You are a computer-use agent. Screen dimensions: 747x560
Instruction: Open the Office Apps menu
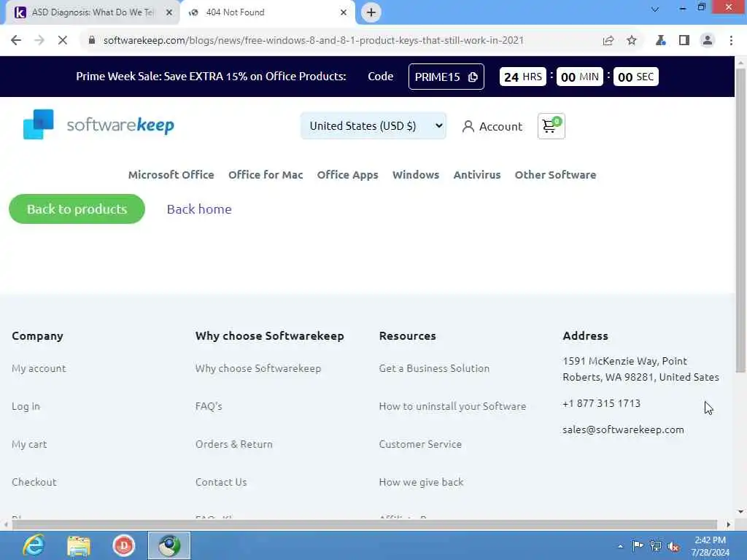pyautogui.click(x=347, y=175)
